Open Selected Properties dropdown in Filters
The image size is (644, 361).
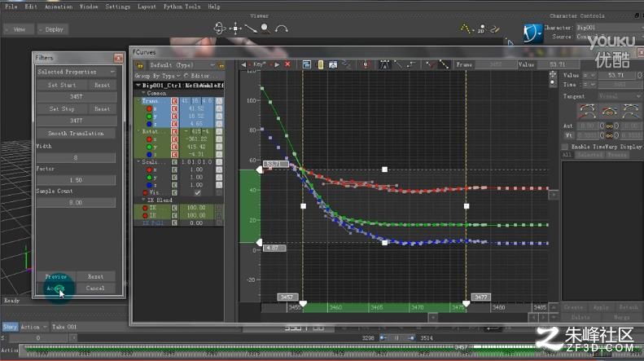pos(76,72)
